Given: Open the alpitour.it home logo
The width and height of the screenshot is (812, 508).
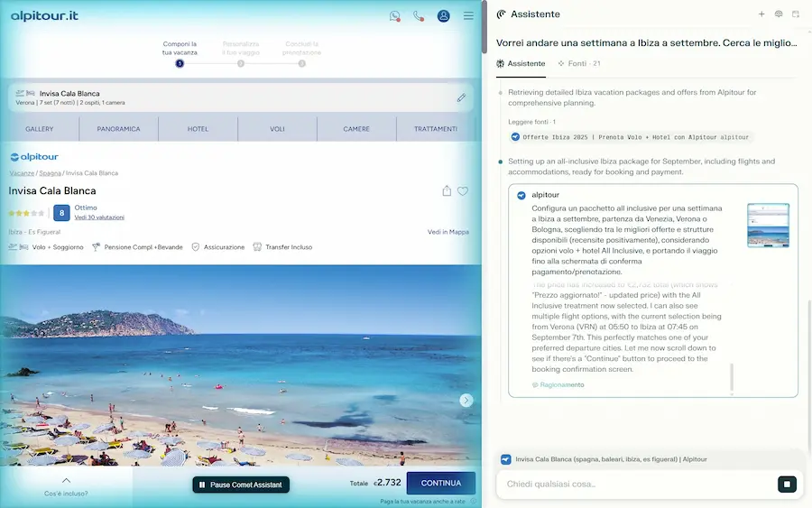Looking at the screenshot, I should [x=44, y=15].
